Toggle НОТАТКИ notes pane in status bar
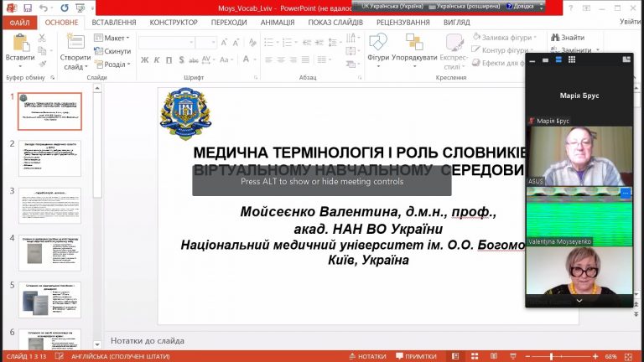Screen dimensions: 644x362 pyautogui.click(x=367, y=356)
